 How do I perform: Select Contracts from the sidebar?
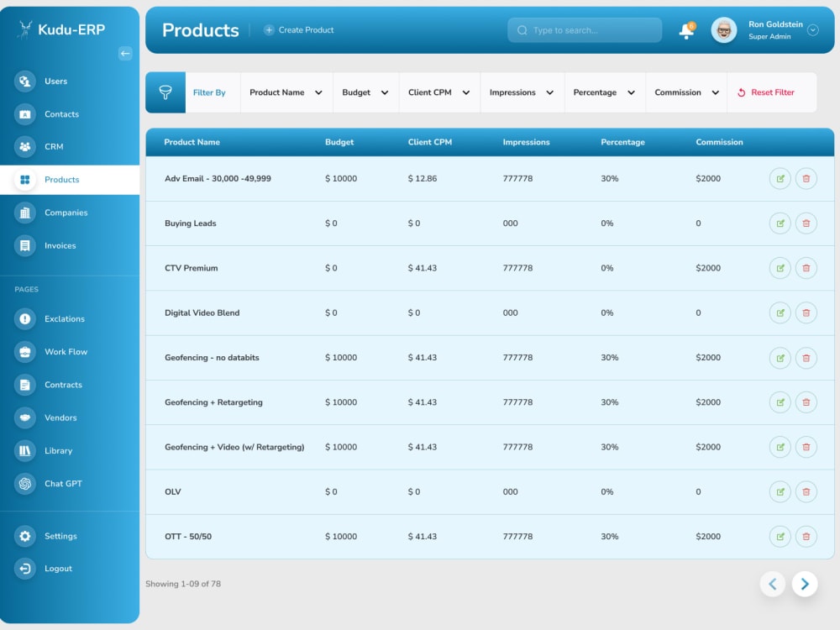[62, 385]
